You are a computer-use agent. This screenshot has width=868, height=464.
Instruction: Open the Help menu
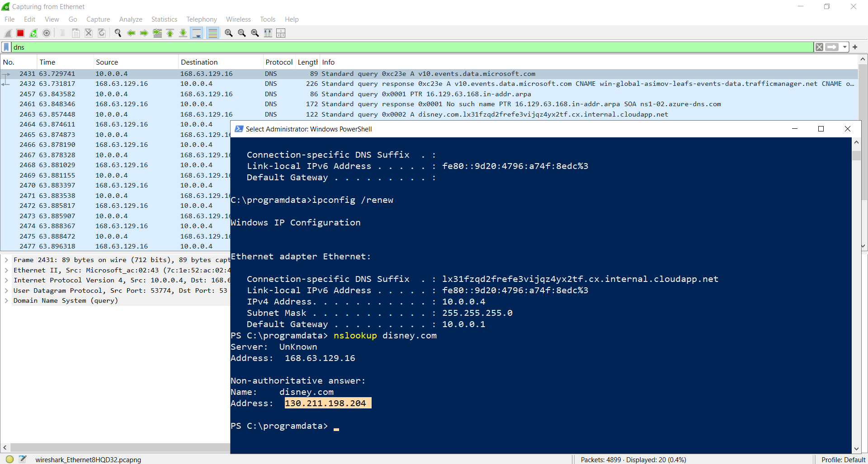pos(292,19)
